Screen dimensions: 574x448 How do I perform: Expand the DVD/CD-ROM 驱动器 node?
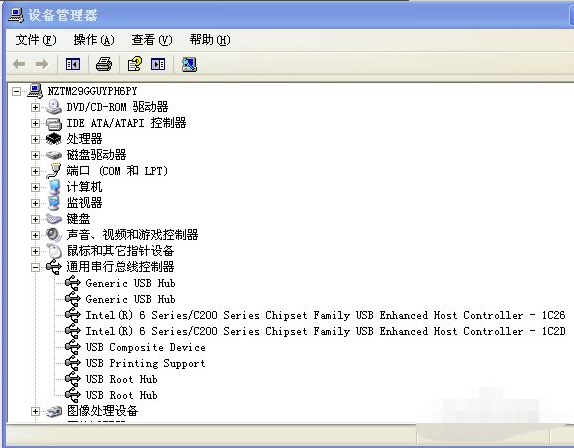coord(35,107)
